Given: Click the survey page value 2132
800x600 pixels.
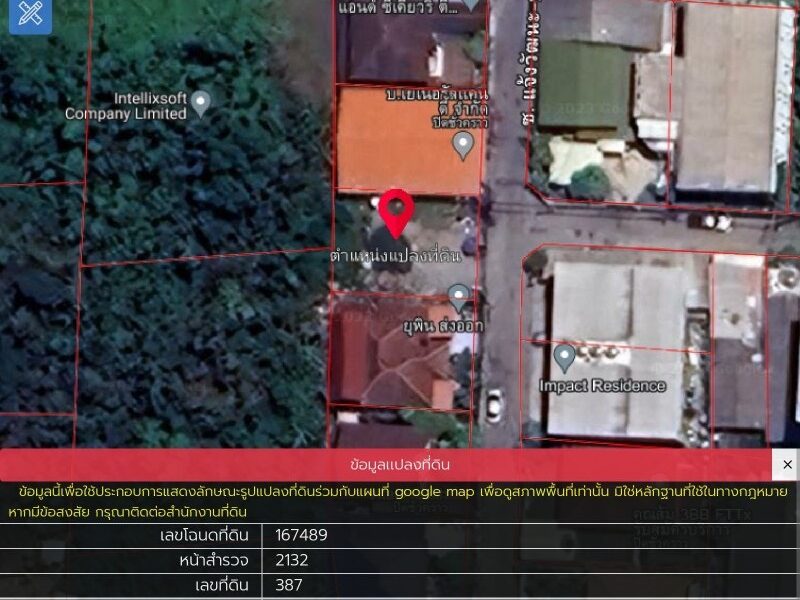Looking at the screenshot, I should [x=291, y=560].
